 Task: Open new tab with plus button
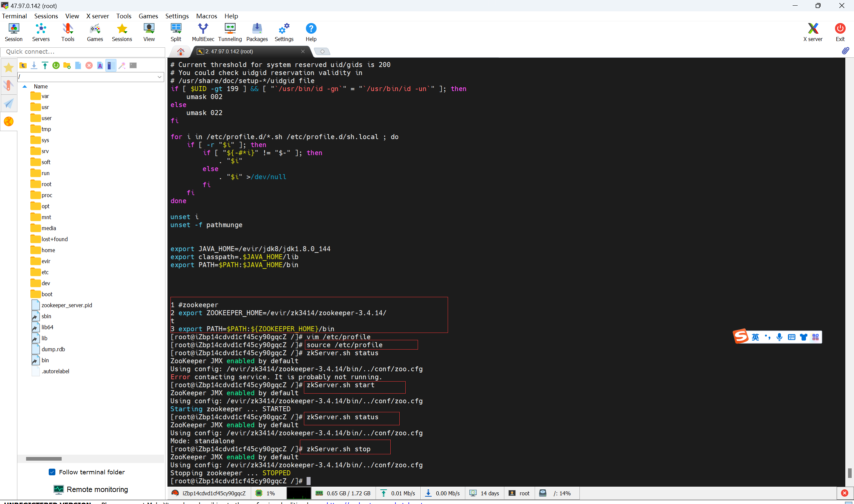322,52
